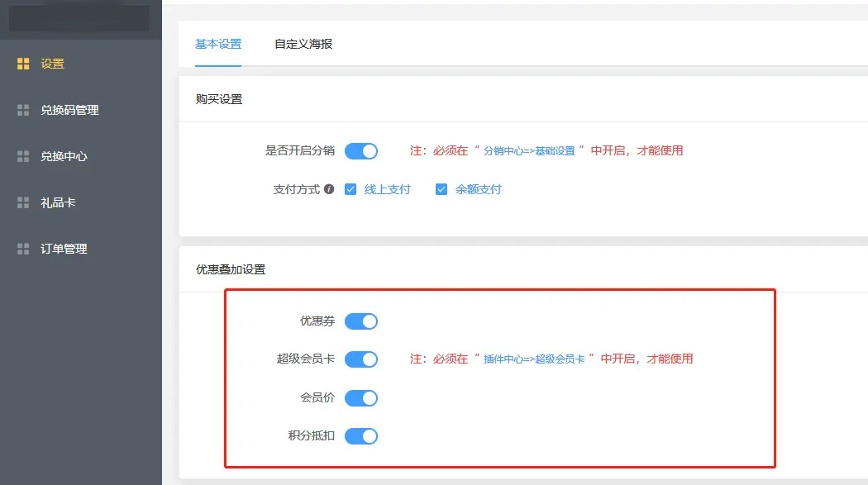Click the grid icon beside 订单管理
Image resolution: width=868 pixels, height=485 pixels.
23,249
